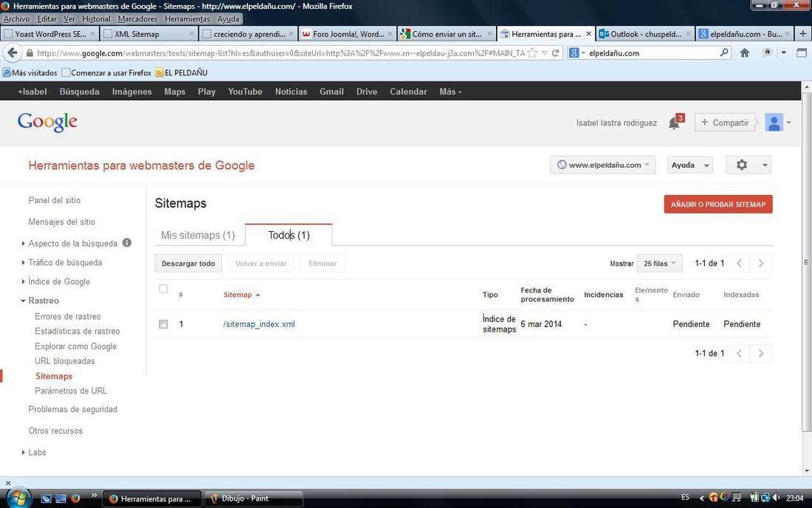Click the Google logo

(x=47, y=123)
